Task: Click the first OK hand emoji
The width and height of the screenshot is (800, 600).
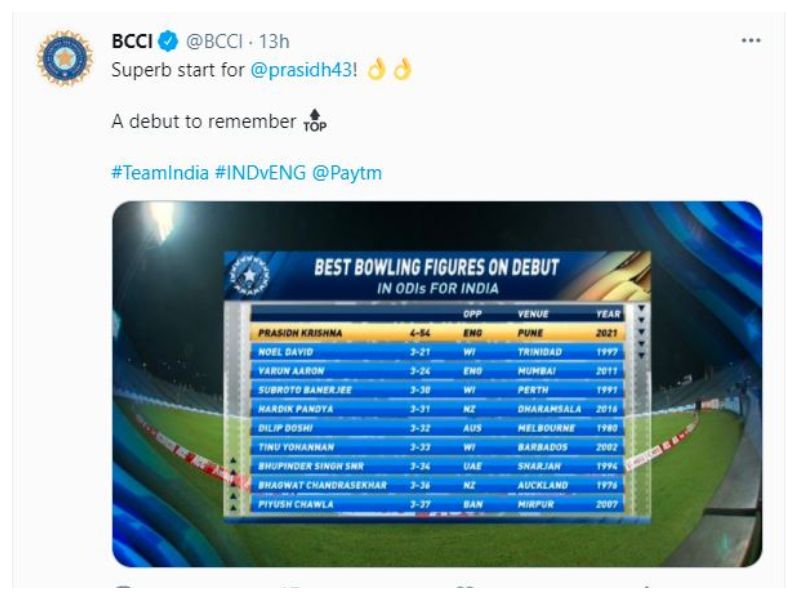Action: click(377, 69)
